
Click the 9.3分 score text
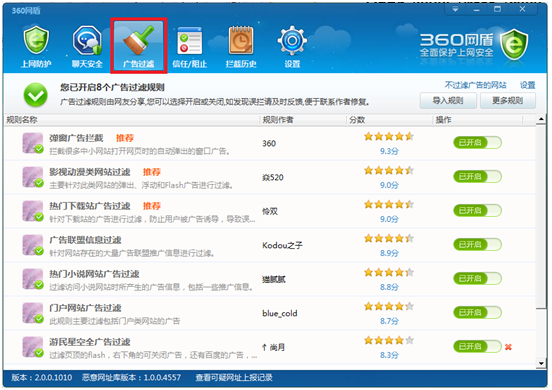click(x=389, y=151)
